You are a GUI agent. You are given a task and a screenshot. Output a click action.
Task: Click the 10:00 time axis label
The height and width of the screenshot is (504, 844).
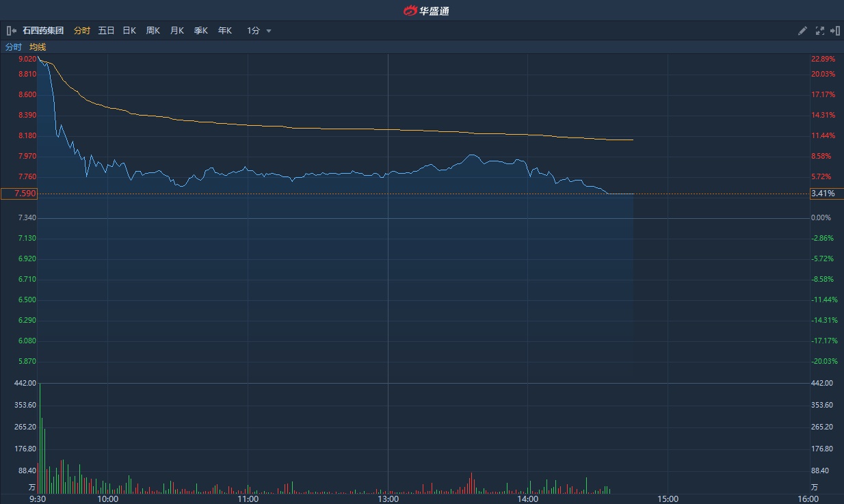107,499
